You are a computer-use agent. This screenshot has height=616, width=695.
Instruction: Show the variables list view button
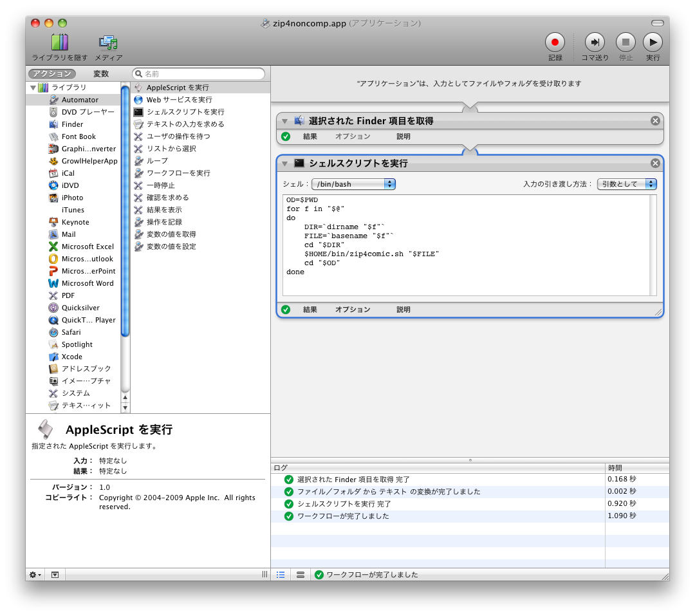(x=301, y=575)
